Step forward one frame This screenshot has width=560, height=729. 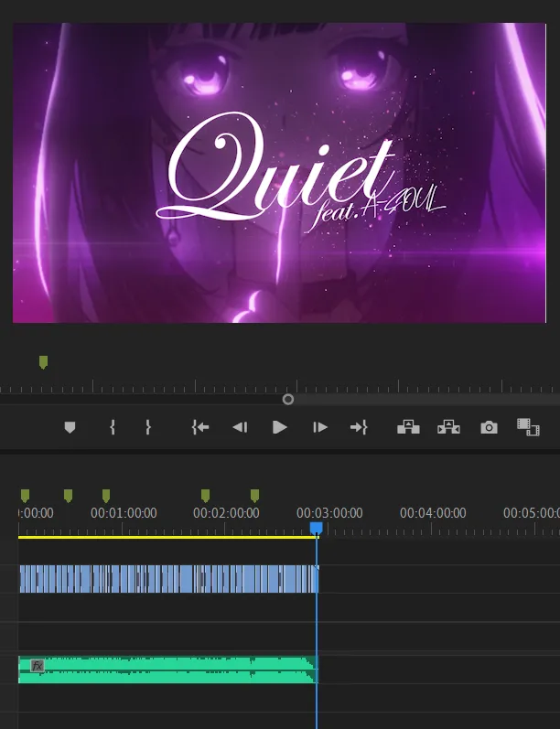click(319, 427)
